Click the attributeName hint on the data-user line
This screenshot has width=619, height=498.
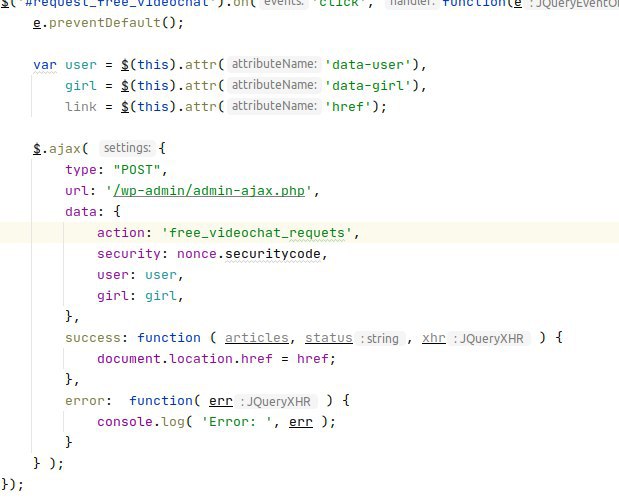(x=274, y=64)
